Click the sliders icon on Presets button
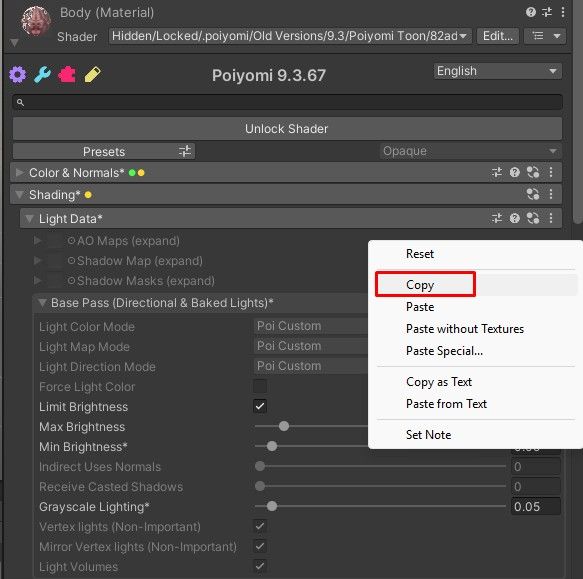This screenshot has width=583, height=579. click(x=185, y=151)
